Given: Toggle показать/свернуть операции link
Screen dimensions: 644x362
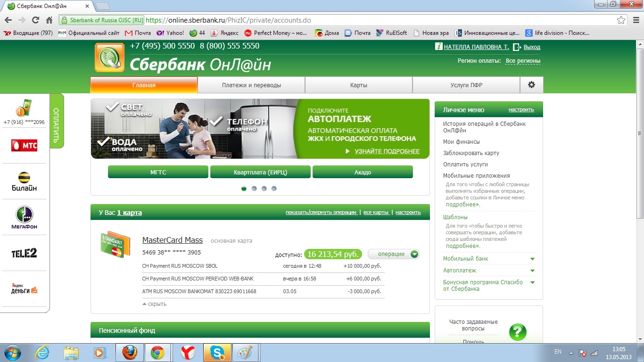Looking at the screenshot, I should [x=321, y=212].
